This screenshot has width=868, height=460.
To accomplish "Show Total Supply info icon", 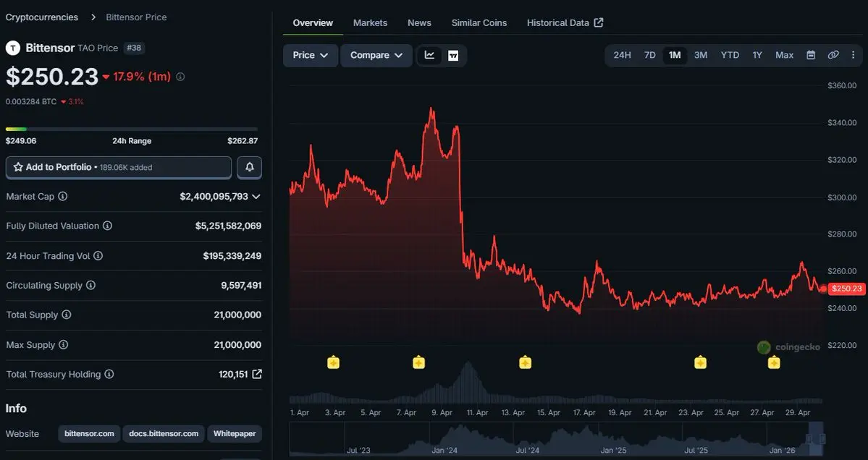I will (x=67, y=315).
